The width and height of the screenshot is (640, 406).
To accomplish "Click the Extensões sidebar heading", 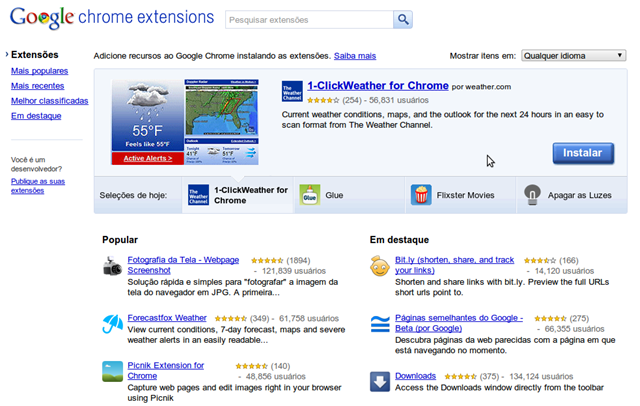I will click(x=35, y=55).
